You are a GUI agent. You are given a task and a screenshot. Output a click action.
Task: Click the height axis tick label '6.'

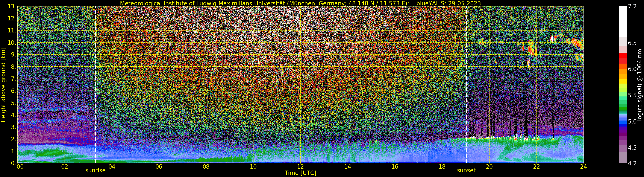point(13,91)
